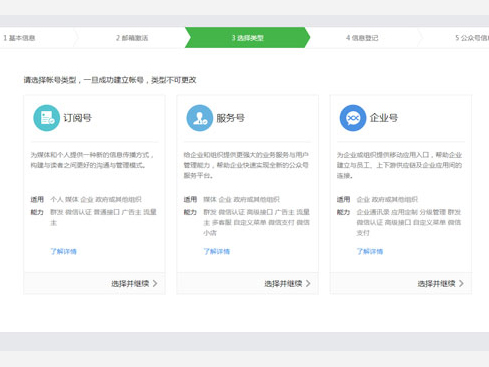This screenshot has width=489, height=367.
Task: Click the 企业号 description paragraph
Action: tap(399, 165)
